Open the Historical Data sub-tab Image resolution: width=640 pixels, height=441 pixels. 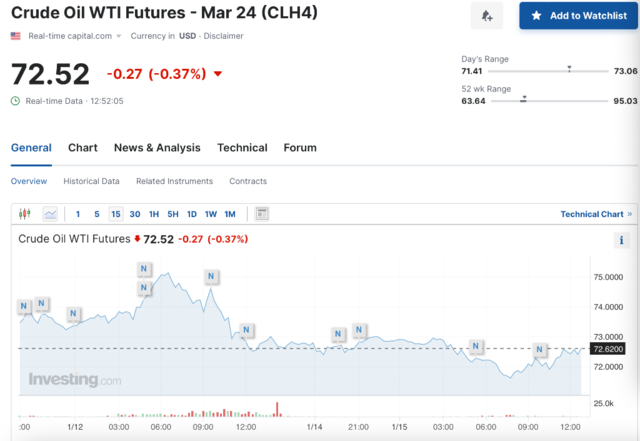(x=91, y=181)
